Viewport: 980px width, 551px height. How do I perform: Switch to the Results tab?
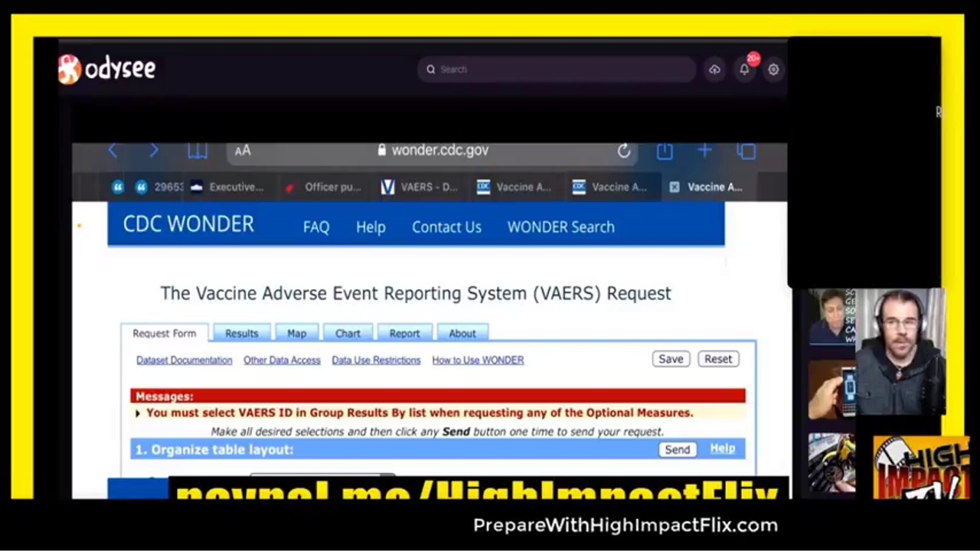tap(241, 334)
